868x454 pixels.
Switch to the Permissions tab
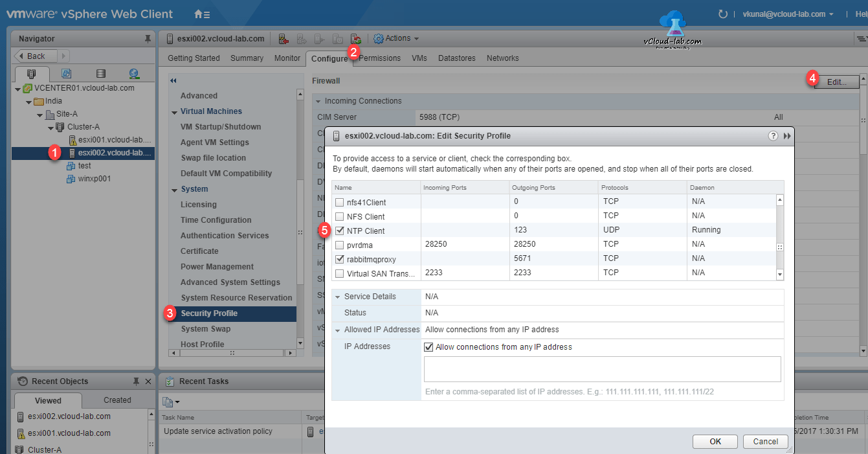(x=379, y=58)
